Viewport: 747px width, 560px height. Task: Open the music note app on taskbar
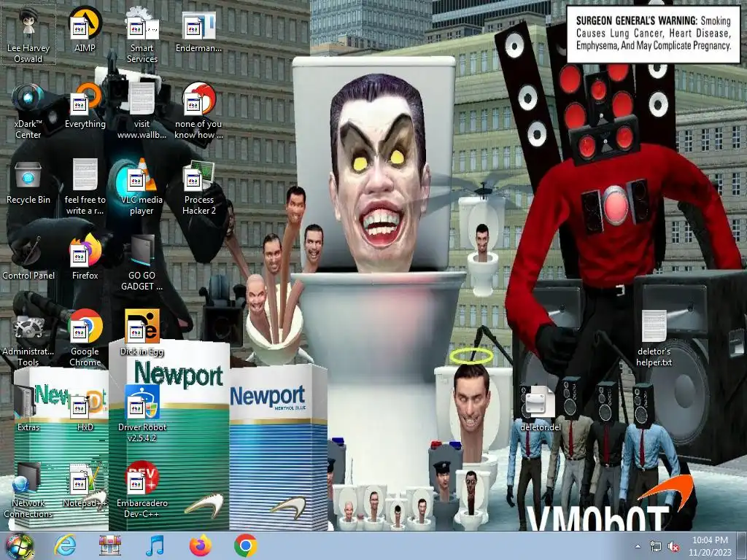[155, 545]
